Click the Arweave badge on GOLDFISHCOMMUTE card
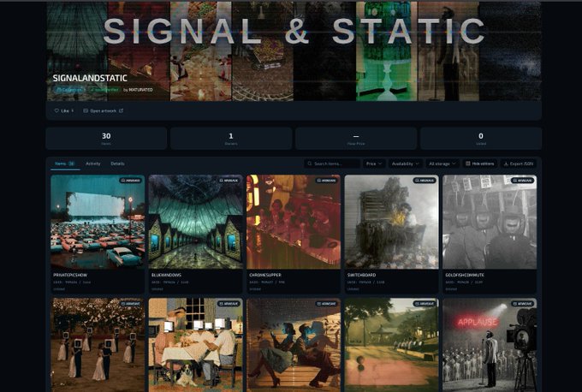 pyautogui.click(x=522, y=181)
